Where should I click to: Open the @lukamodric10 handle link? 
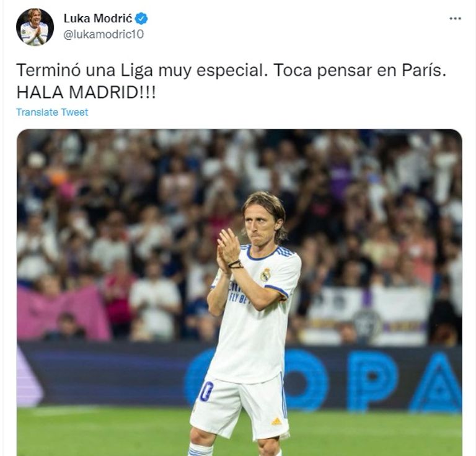click(x=104, y=34)
